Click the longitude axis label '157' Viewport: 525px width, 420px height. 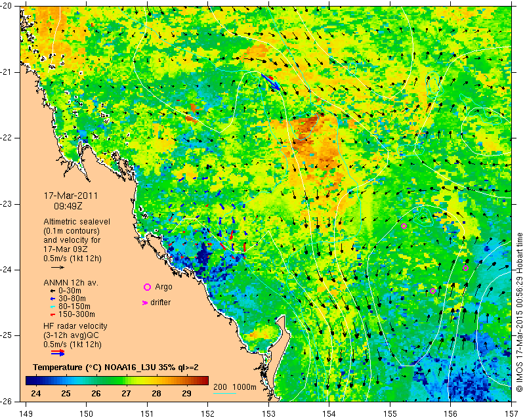(512, 414)
